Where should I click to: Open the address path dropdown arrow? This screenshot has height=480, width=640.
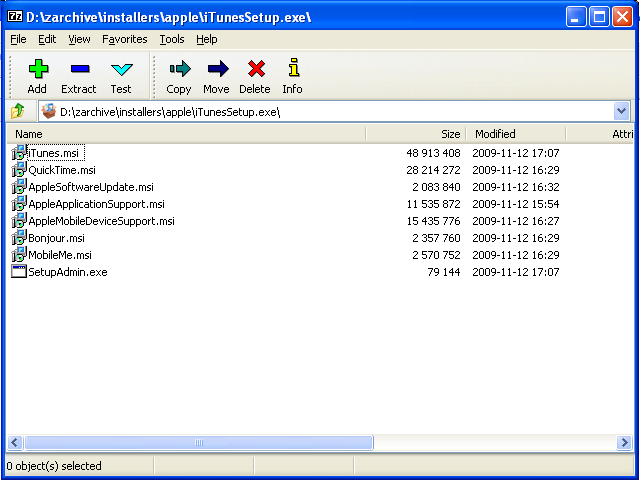[621, 111]
